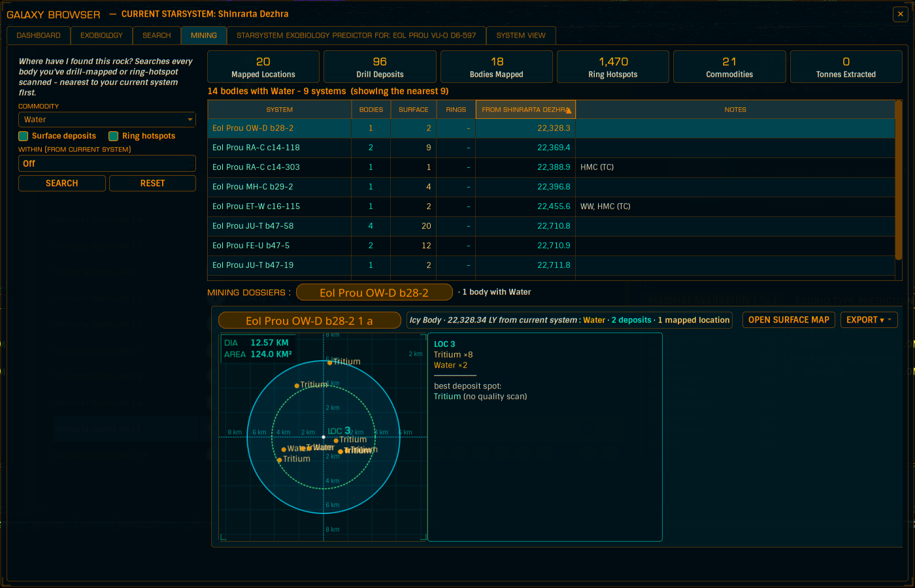Open the 1,470 Ring Hotspots stat card

pyautogui.click(x=613, y=67)
